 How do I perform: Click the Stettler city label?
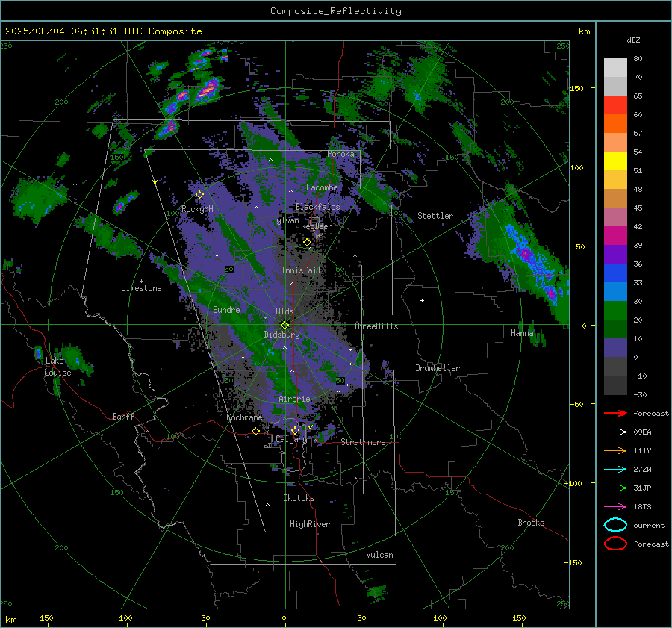435,216
